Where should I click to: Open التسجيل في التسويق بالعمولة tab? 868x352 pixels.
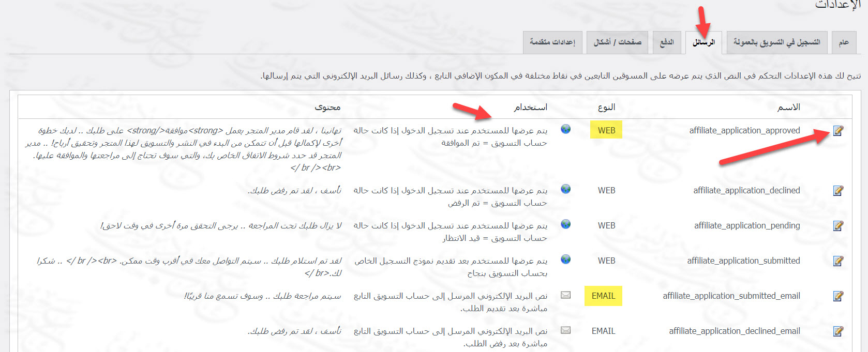click(x=776, y=42)
